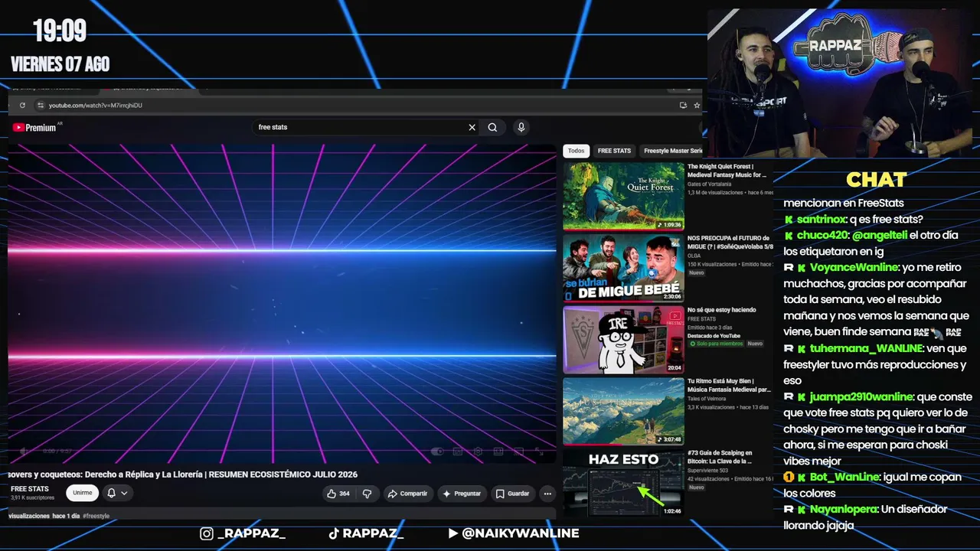This screenshot has width=980, height=551.
Task: Start voice search with the microphone
Action: 521,127
